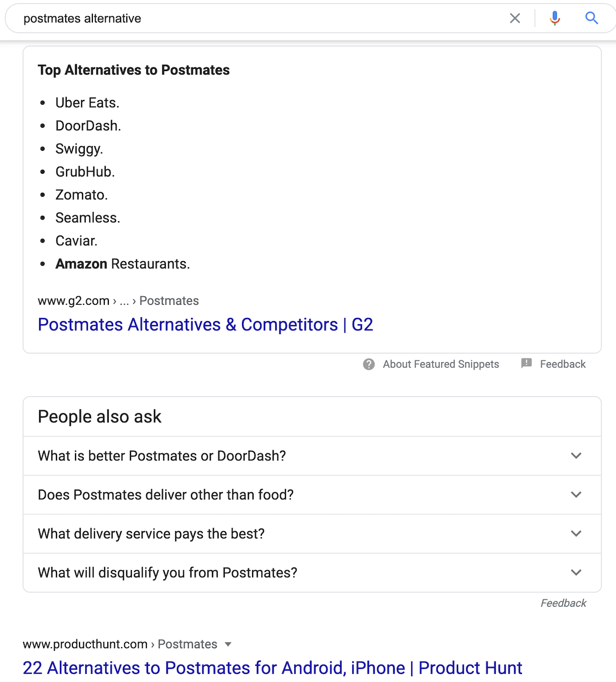
Task: Open the breadcrumb dropdown beside Product Hunt Postmates
Action: 229,644
